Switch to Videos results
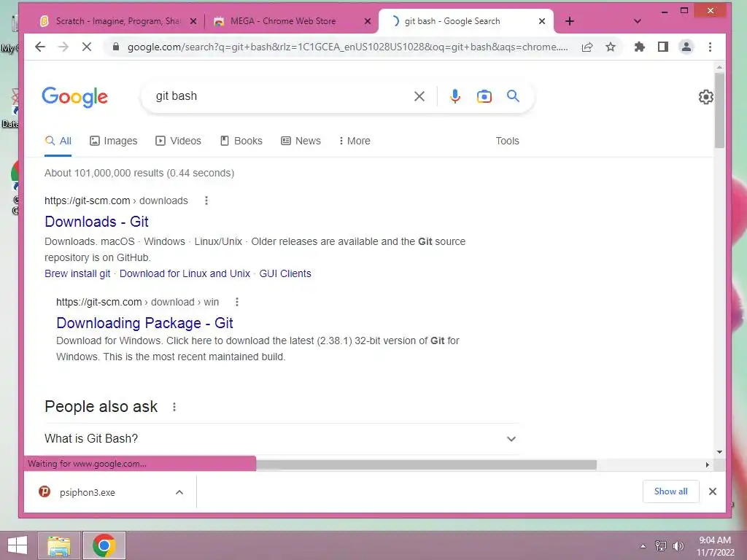The width and height of the screenshot is (747, 560). click(x=179, y=141)
